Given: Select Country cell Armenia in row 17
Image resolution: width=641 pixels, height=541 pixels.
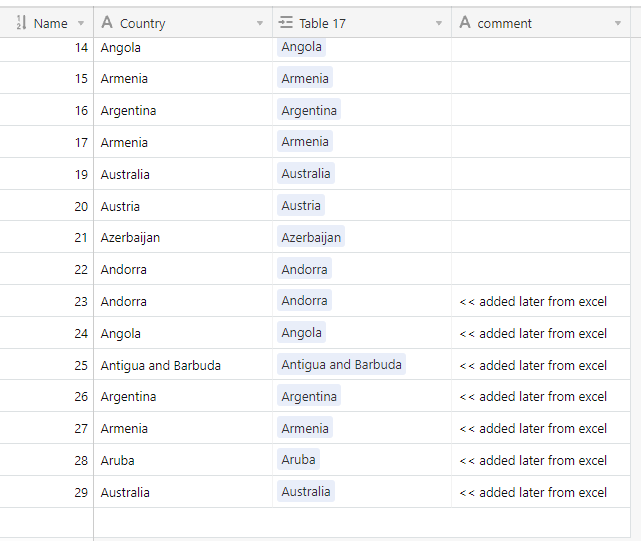Looking at the screenshot, I should pos(183,141).
